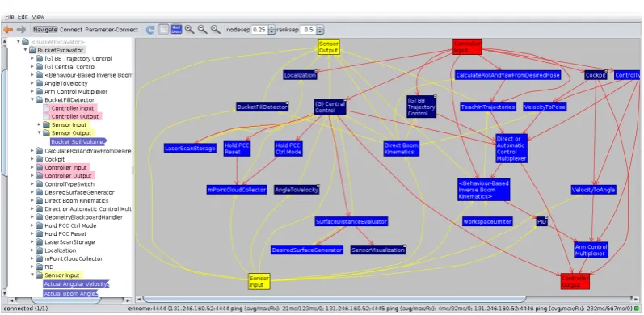Click the reset zoom magnifier icon

[216, 30]
